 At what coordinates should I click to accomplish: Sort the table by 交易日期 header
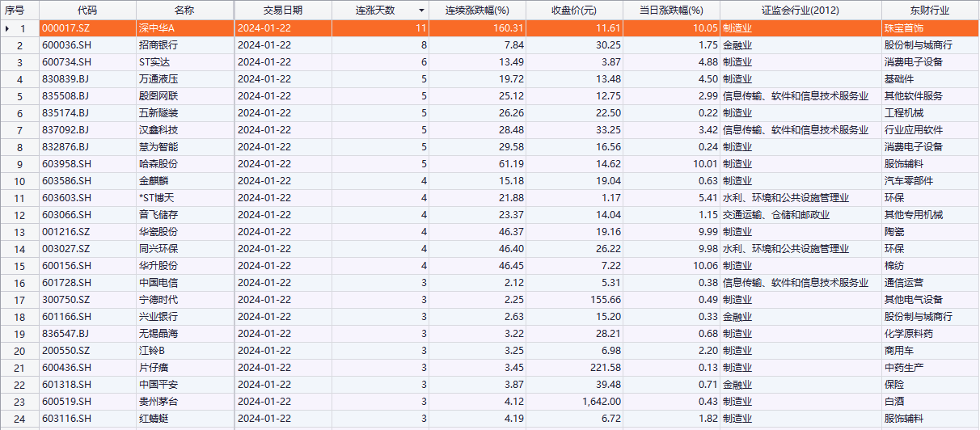[x=282, y=11]
